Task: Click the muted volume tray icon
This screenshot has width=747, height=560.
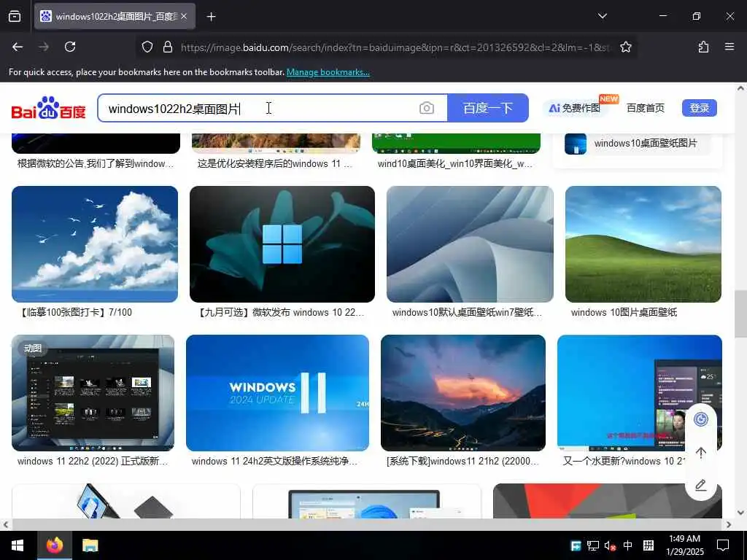Action: [610, 545]
